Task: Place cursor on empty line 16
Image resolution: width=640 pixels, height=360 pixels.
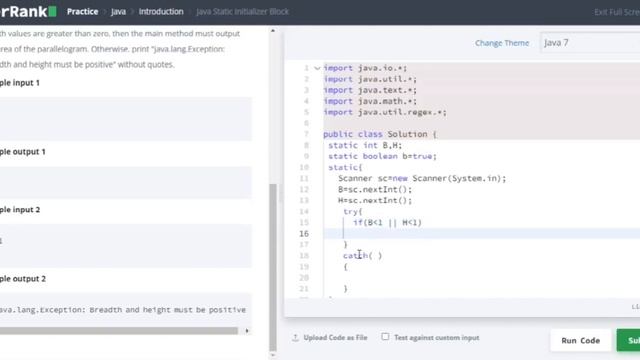Action: [482, 233]
